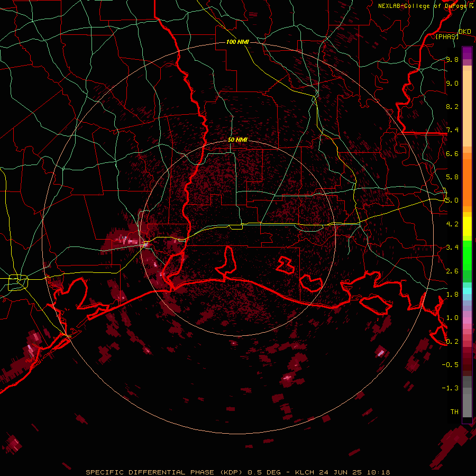
Task: Click the "24 JUN 25" date text
Action: pyautogui.click(x=341, y=472)
